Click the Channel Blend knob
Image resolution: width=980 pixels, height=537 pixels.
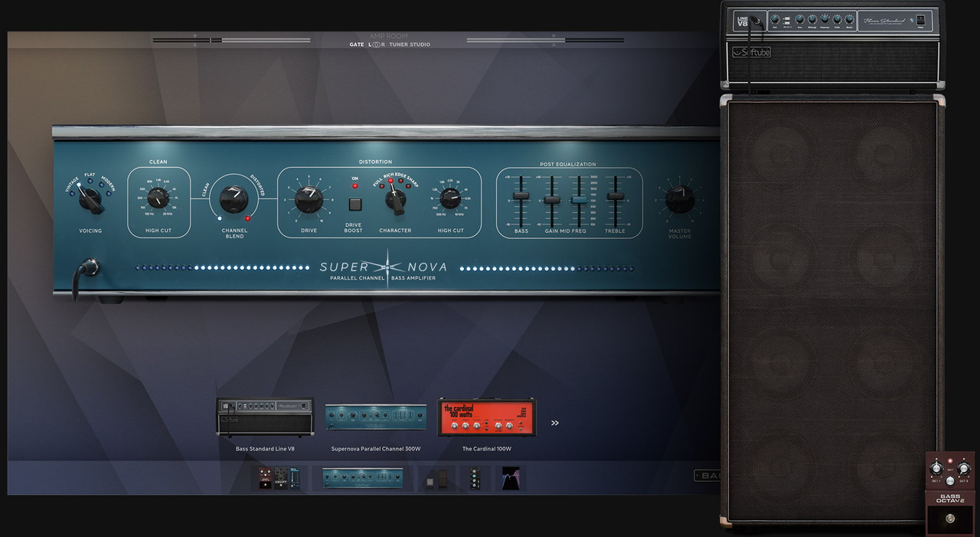234,199
